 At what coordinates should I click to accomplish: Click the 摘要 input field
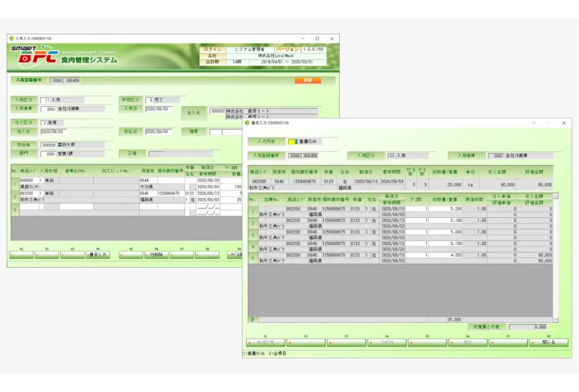click(225, 131)
